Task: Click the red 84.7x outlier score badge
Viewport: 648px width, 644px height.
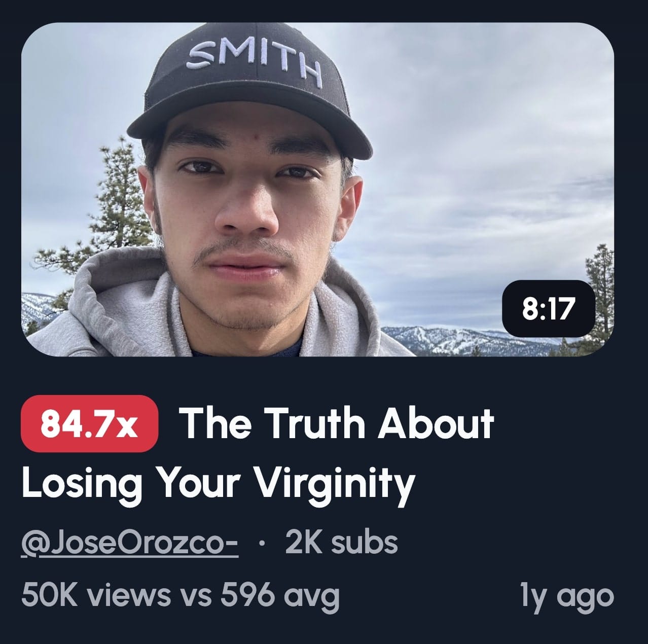Action: (x=89, y=423)
